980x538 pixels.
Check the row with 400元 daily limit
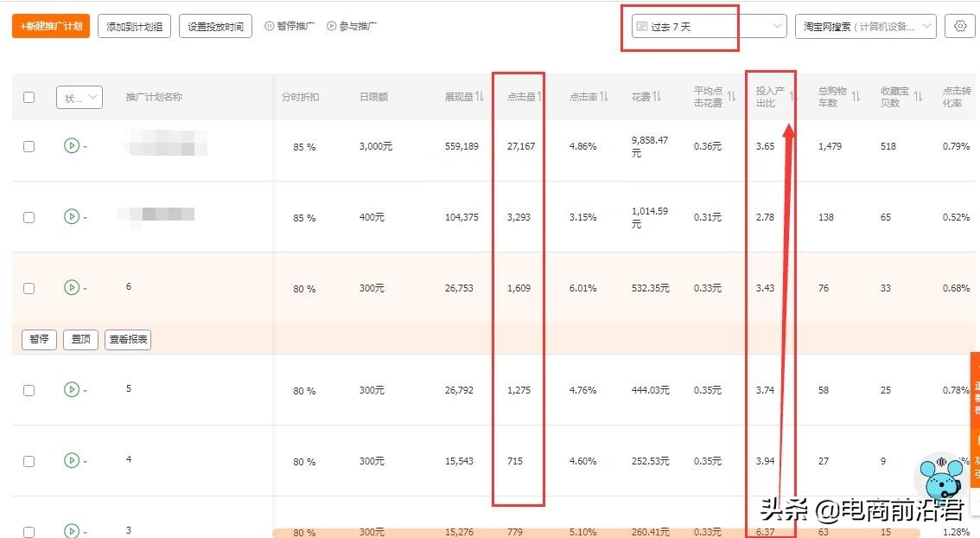click(x=29, y=217)
